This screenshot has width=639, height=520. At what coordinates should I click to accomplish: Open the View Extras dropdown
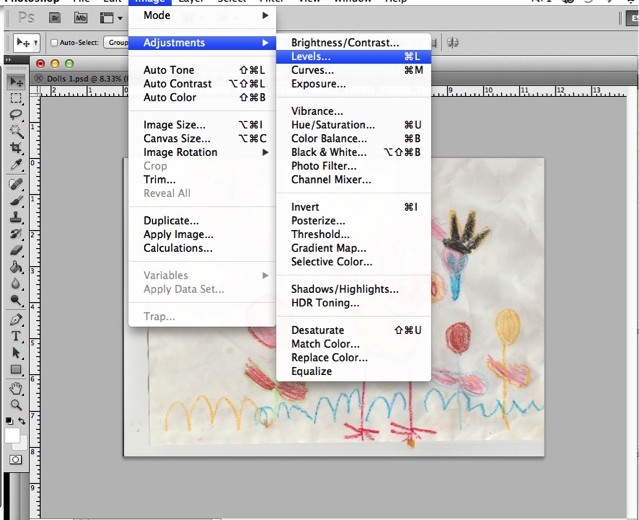(111, 18)
